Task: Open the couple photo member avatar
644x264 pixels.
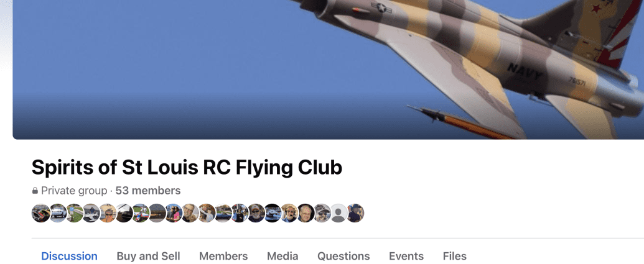Action: (174, 213)
